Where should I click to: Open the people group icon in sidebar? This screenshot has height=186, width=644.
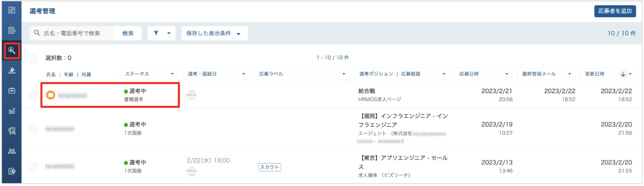[x=12, y=151]
